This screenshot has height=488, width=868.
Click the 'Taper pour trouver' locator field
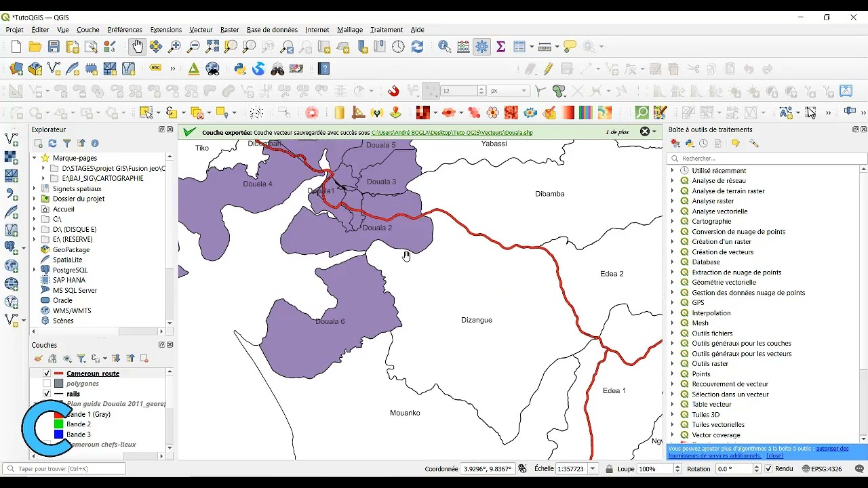click(x=64, y=469)
